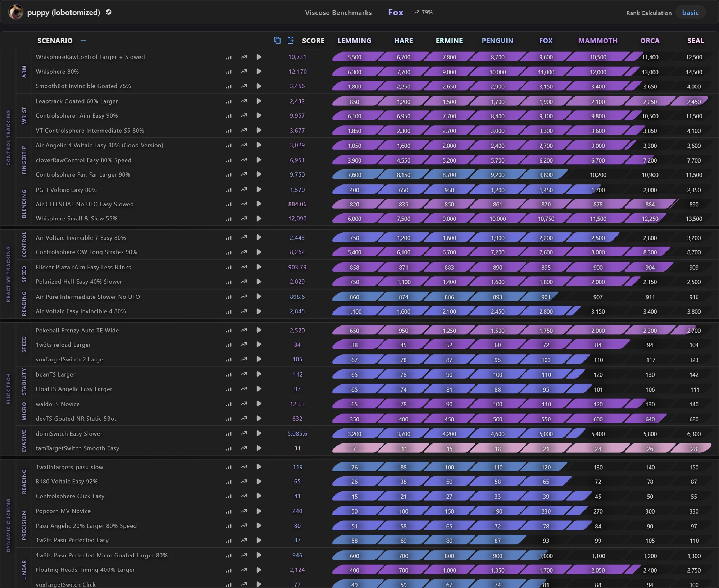The width and height of the screenshot is (719, 588).
Task: Open the Fox difficulty rank selector
Action: tap(395, 13)
